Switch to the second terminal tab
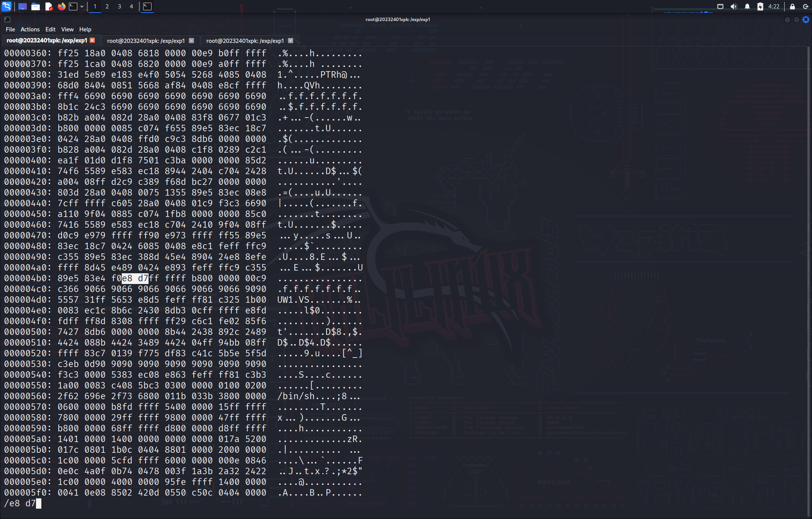This screenshot has width=812, height=519. coord(146,41)
